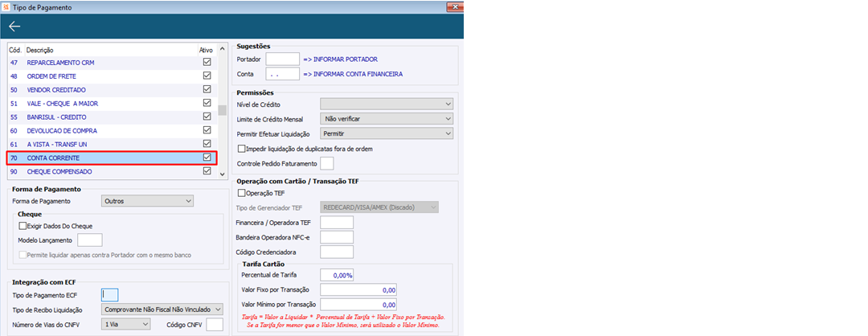Click Bandeira Operadora NFC-e field

pyautogui.click(x=337, y=237)
